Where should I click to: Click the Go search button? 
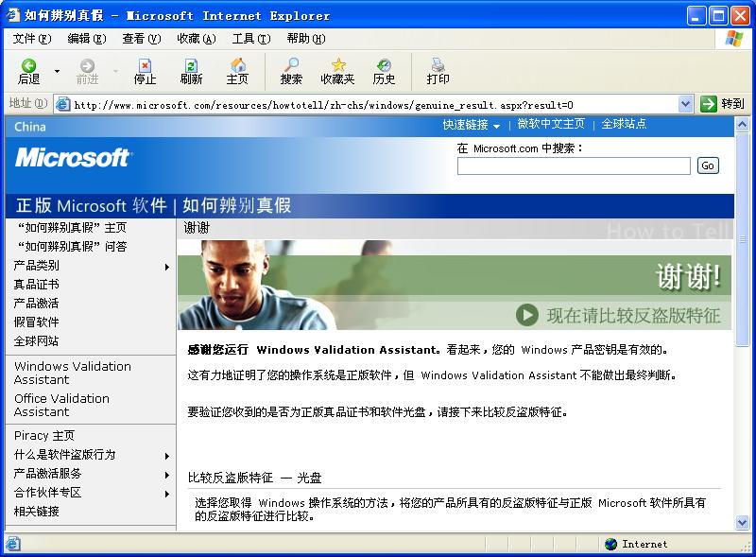pos(708,165)
